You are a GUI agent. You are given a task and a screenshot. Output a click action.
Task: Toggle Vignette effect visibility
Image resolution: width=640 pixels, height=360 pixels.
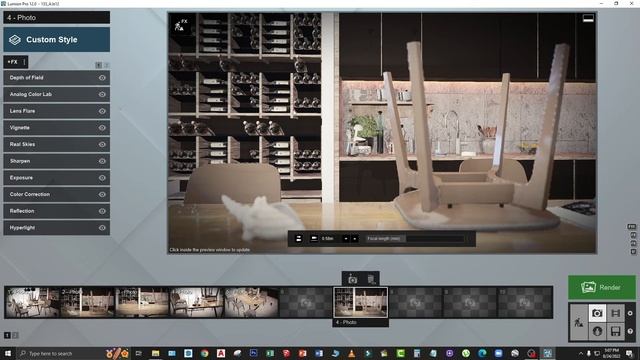pyautogui.click(x=102, y=128)
